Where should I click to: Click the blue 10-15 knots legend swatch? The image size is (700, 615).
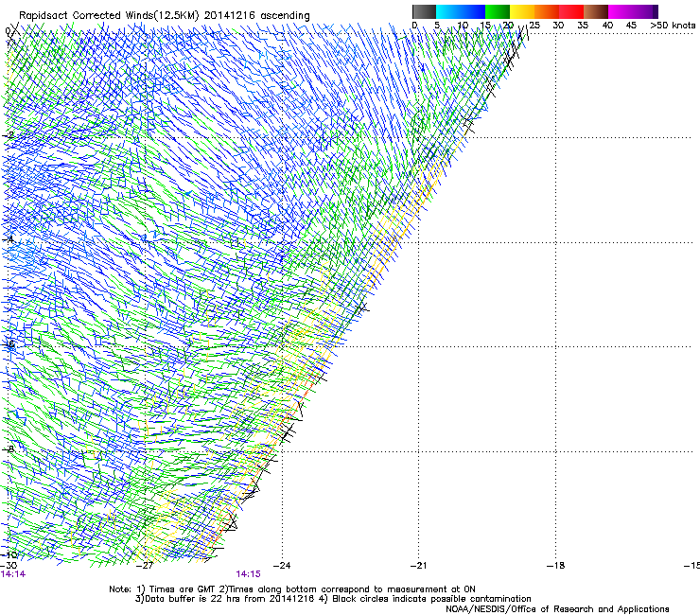tap(473, 11)
